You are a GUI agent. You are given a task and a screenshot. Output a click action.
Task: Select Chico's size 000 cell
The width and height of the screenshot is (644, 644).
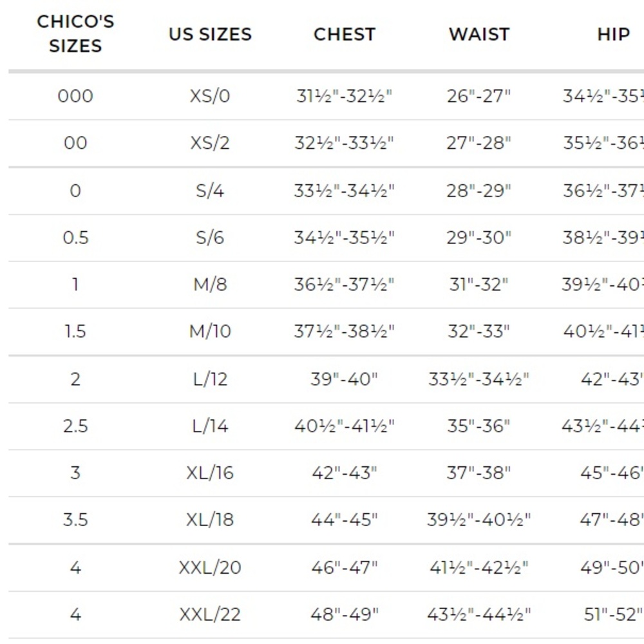pyautogui.click(x=75, y=96)
